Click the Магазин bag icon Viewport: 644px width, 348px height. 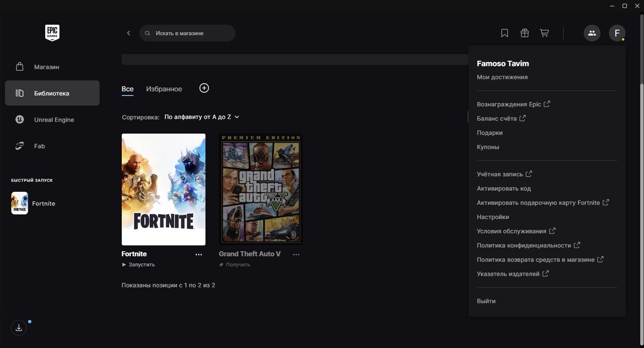pos(20,67)
